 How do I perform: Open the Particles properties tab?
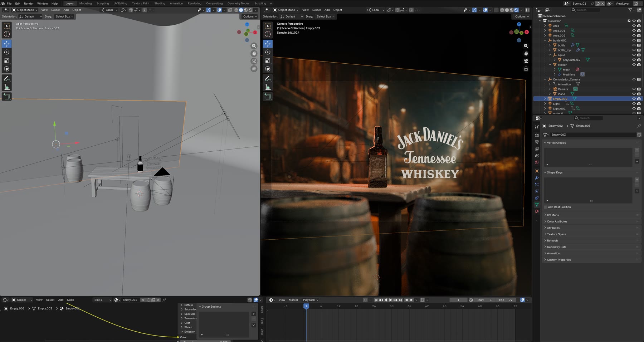537,185
